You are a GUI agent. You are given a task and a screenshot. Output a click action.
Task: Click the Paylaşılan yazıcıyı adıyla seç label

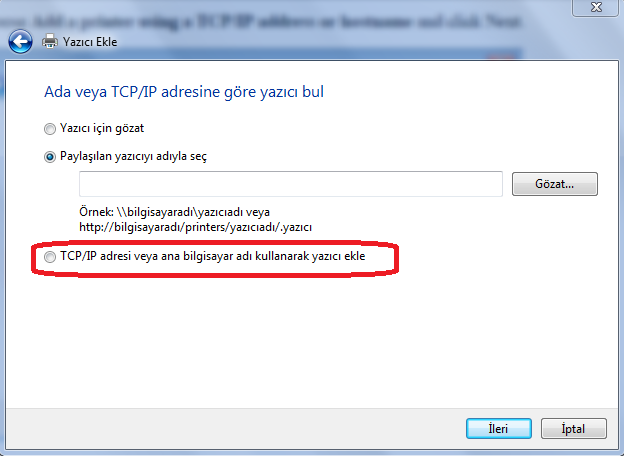click(x=133, y=156)
